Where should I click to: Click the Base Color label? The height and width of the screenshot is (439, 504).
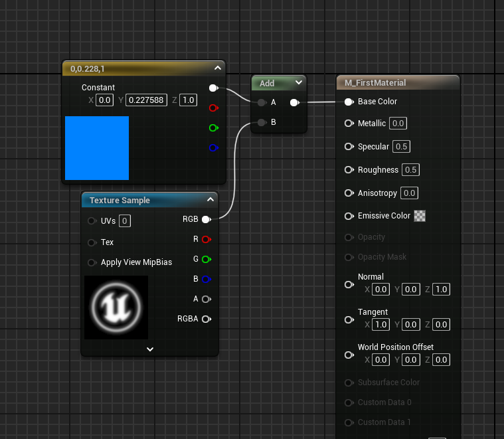377,102
